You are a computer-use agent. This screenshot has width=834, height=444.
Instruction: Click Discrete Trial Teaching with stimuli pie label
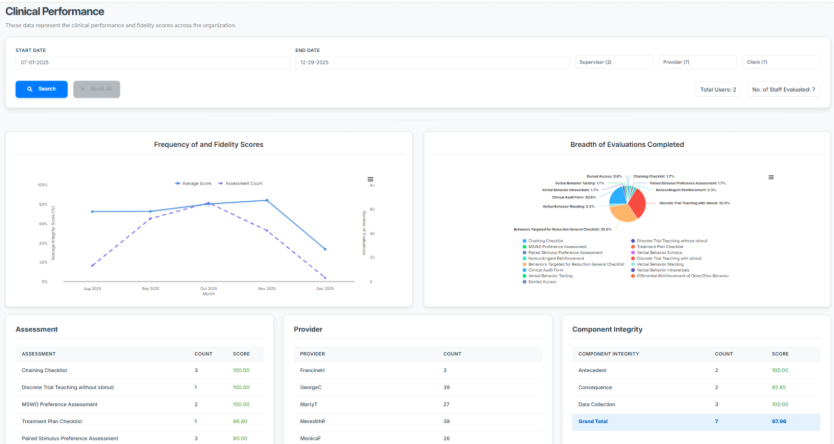pyautogui.click(x=695, y=203)
